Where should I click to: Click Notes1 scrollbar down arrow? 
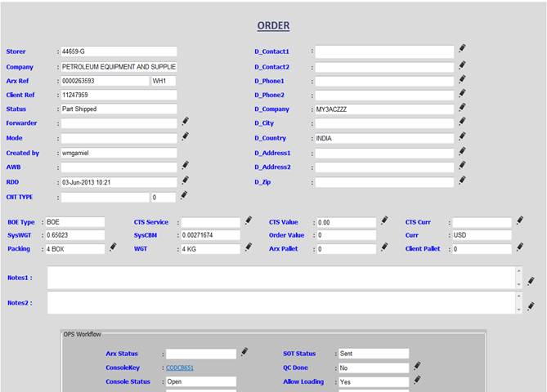(x=519, y=285)
